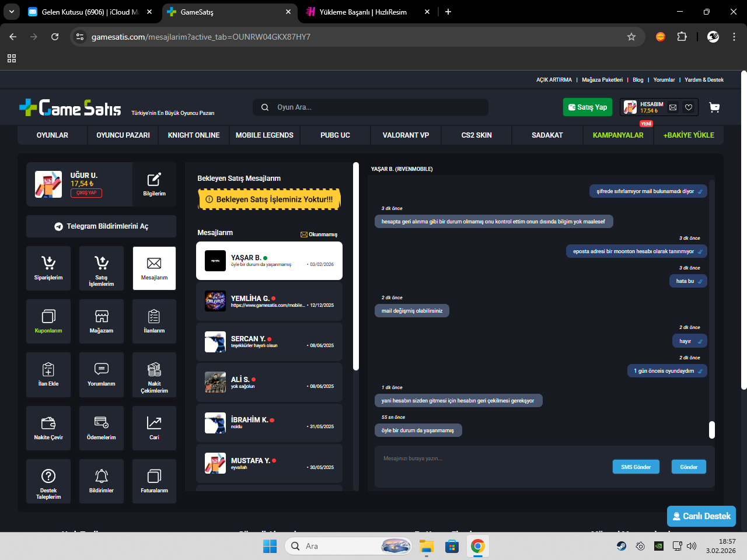
Task: Open the Cari chart tile
Action: click(x=154, y=428)
